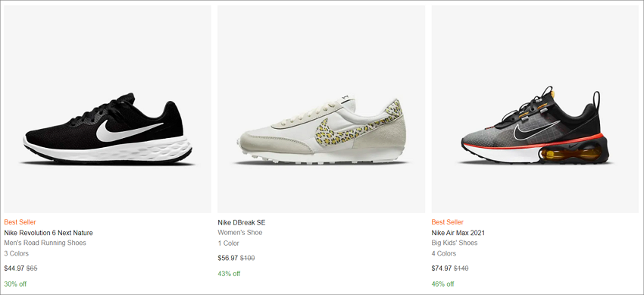
Task: Select the Big Kids' Shoes subtitle
Action: click(x=455, y=243)
